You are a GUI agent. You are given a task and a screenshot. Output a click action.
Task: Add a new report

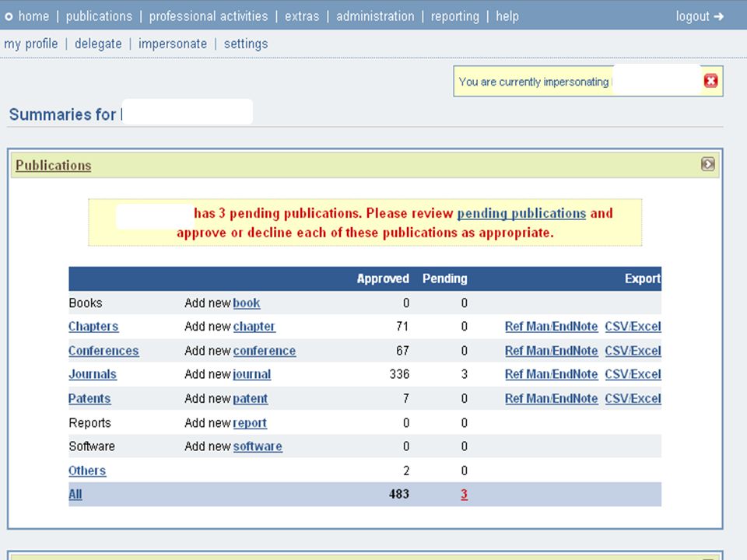(250, 423)
